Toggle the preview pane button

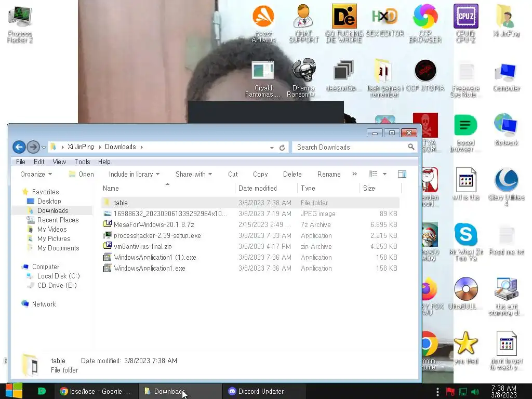pos(402,174)
